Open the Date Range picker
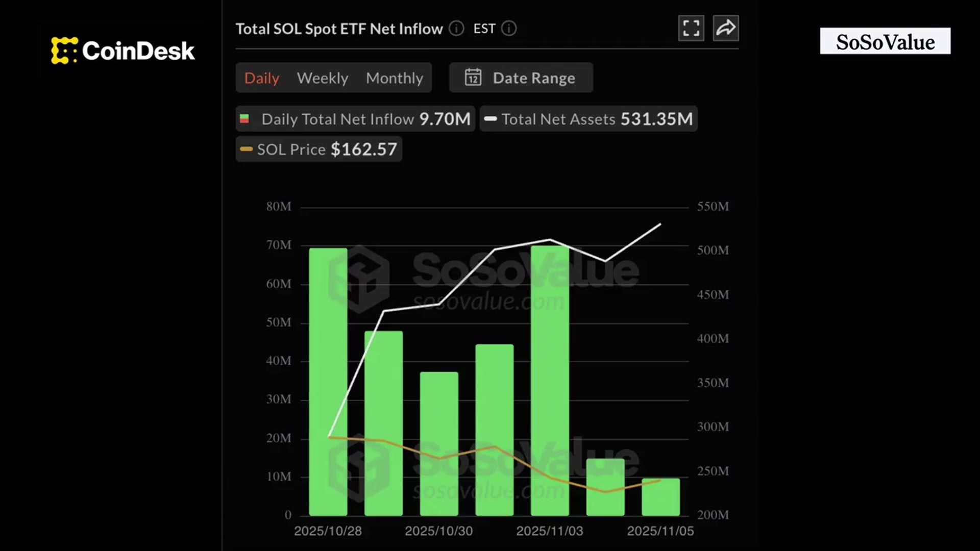 (x=521, y=78)
